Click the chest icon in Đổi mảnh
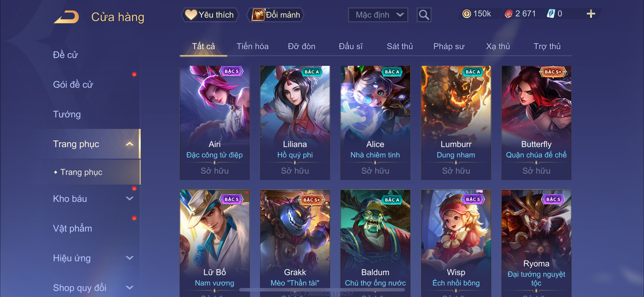 click(258, 15)
